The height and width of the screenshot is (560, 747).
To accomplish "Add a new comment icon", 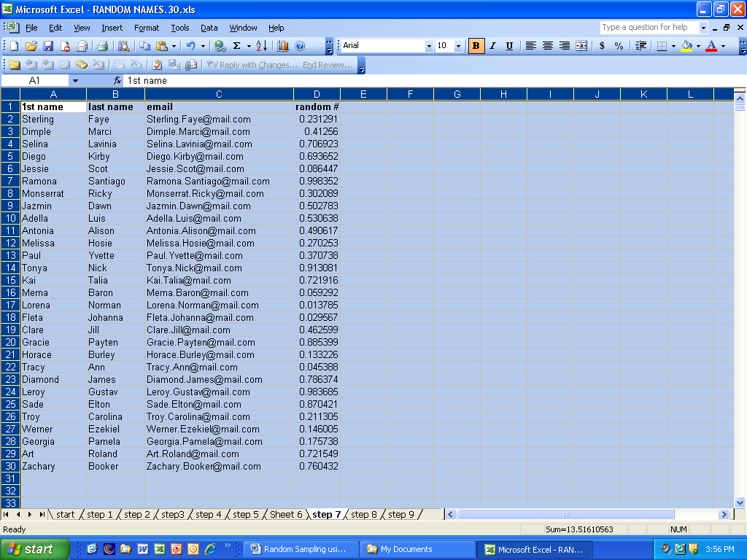I will tap(15, 65).
